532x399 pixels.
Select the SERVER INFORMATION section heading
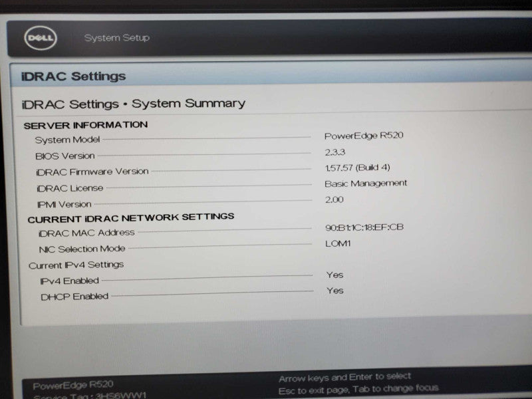[x=86, y=125]
